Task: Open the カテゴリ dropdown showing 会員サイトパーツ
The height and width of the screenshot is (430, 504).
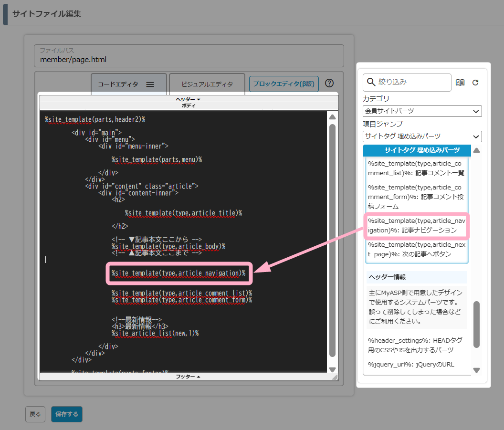Action: 422,111
